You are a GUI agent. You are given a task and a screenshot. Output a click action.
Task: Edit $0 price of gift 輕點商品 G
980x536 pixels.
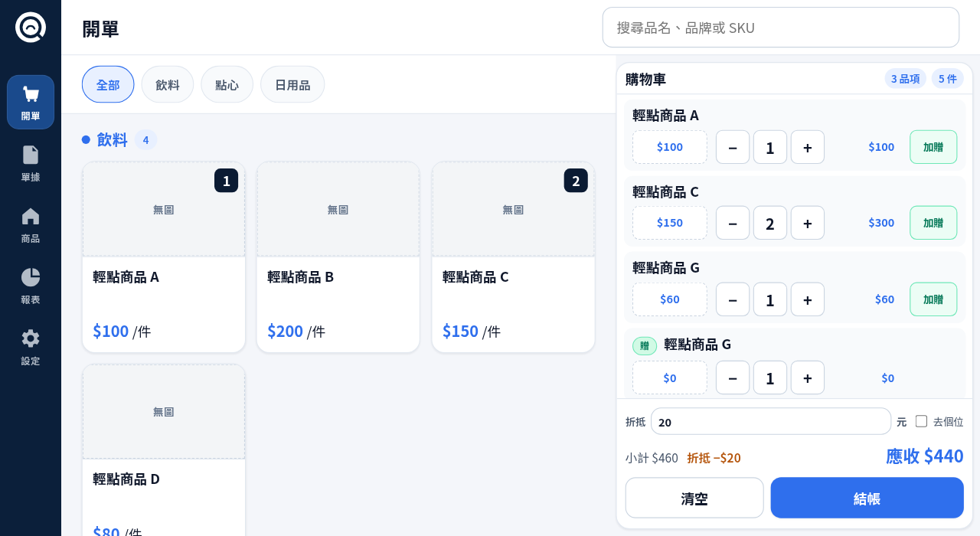click(x=670, y=377)
